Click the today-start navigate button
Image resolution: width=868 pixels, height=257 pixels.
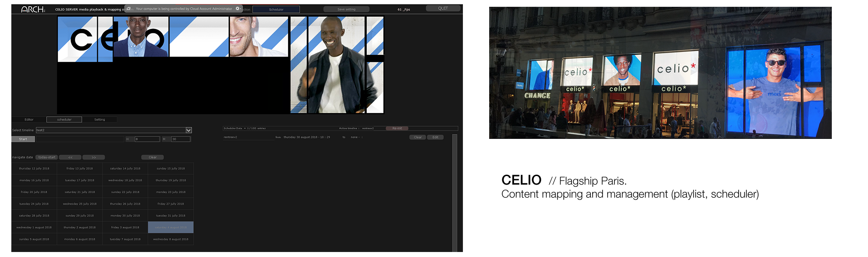coord(47,157)
